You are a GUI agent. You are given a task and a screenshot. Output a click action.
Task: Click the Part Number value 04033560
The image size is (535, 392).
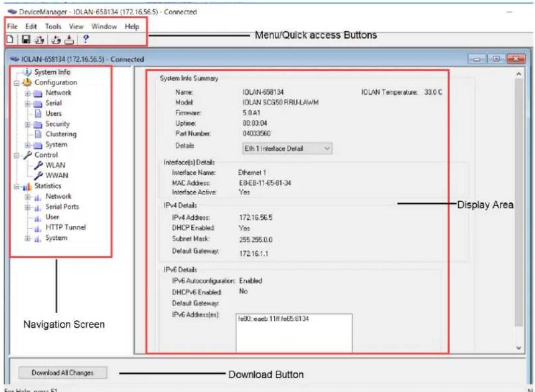(257, 134)
